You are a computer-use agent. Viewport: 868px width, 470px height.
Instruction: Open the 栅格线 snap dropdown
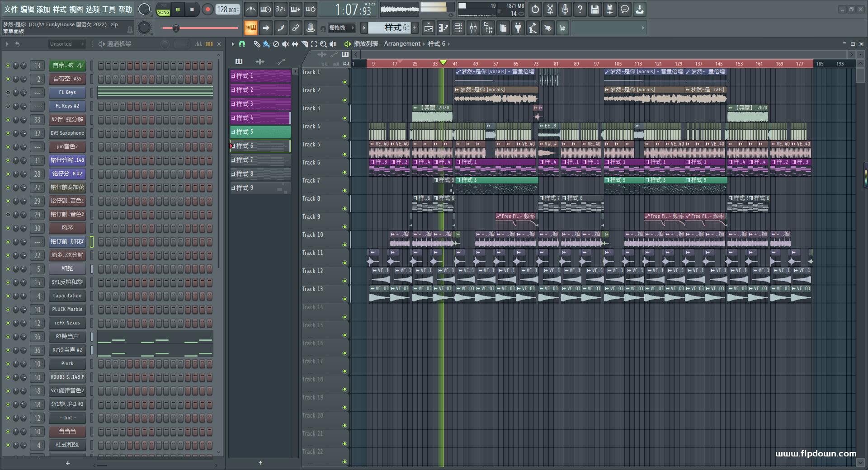[342, 28]
